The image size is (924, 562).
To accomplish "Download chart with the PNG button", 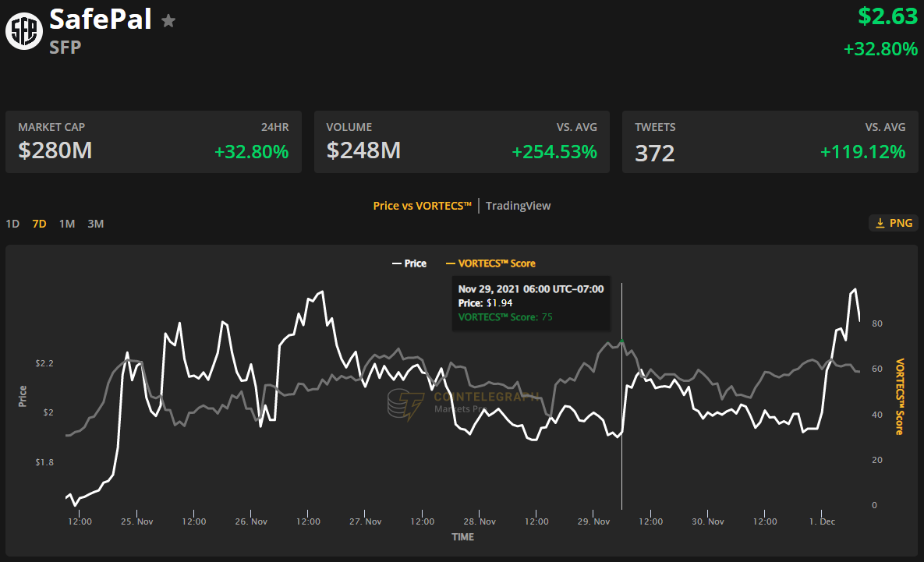I will point(894,223).
